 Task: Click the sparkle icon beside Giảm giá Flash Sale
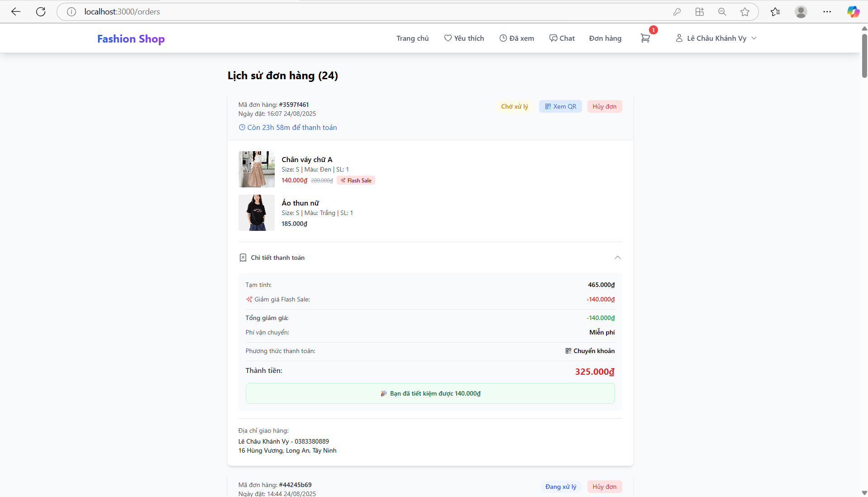coord(249,299)
